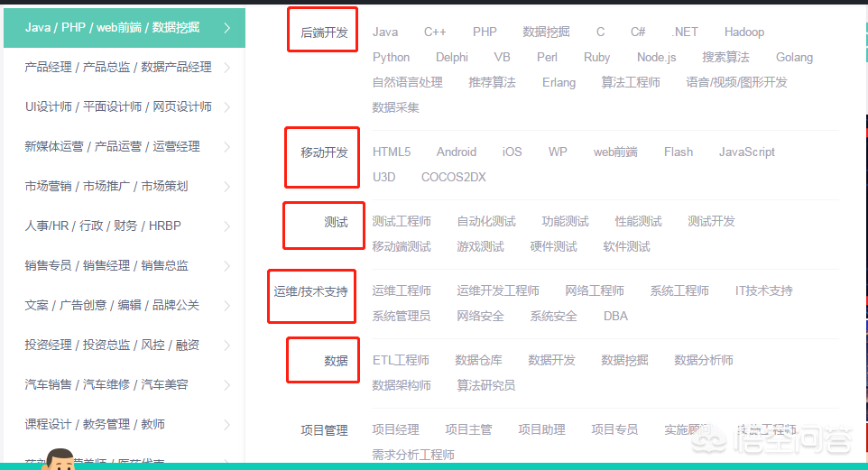
Task: Expand UI设计师 / 平面设计师 category chevron
Action: coord(227,106)
